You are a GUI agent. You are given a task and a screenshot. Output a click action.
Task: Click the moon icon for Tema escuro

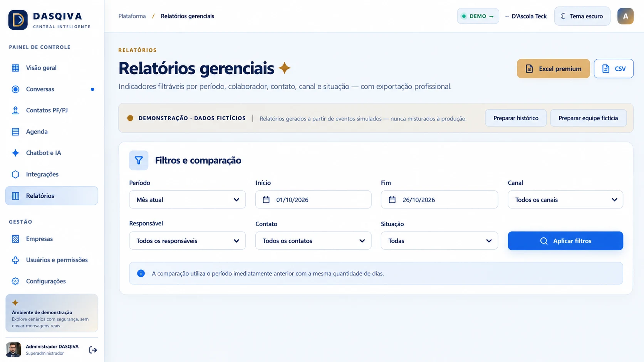pos(563,16)
